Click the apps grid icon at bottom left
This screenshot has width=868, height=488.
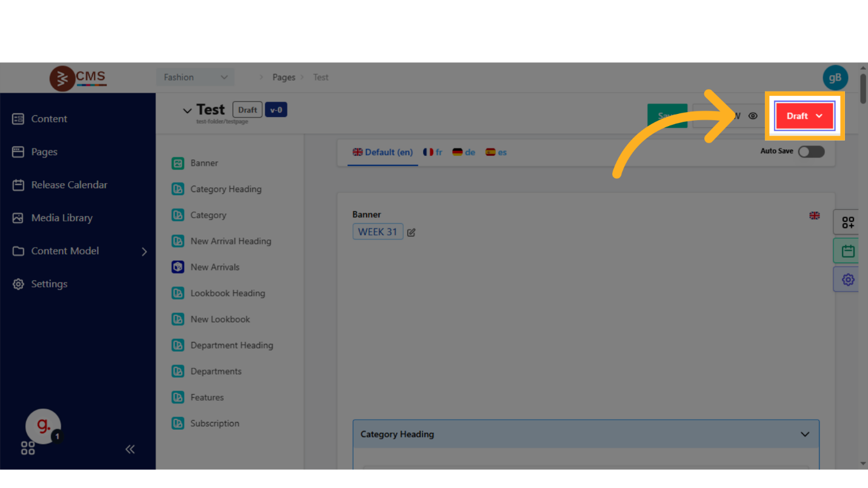(x=28, y=449)
